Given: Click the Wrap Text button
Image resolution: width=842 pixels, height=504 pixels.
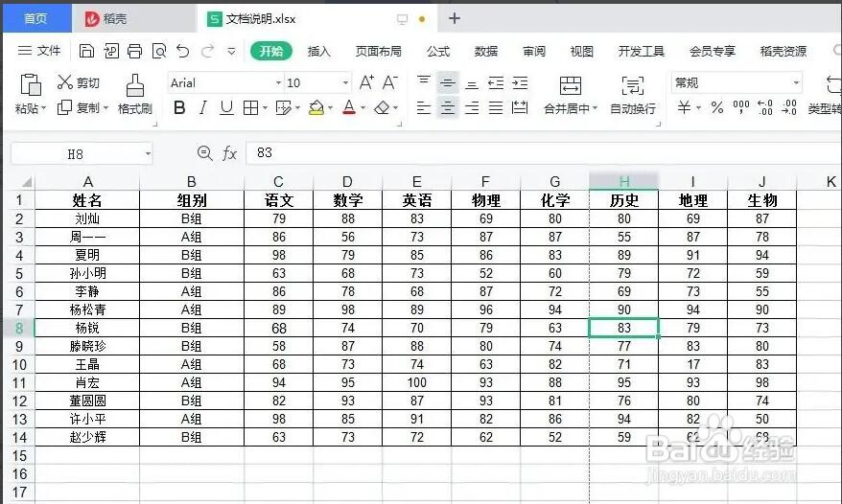Looking at the screenshot, I should (633, 95).
